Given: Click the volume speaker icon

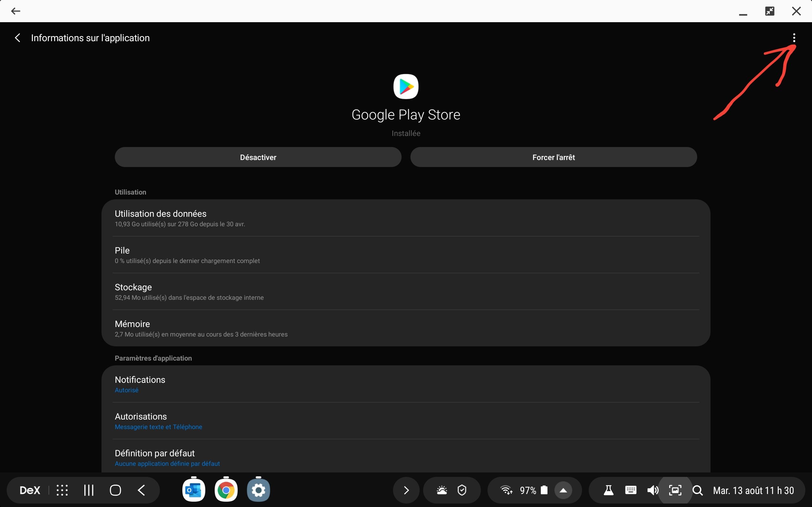Looking at the screenshot, I should pos(653,490).
